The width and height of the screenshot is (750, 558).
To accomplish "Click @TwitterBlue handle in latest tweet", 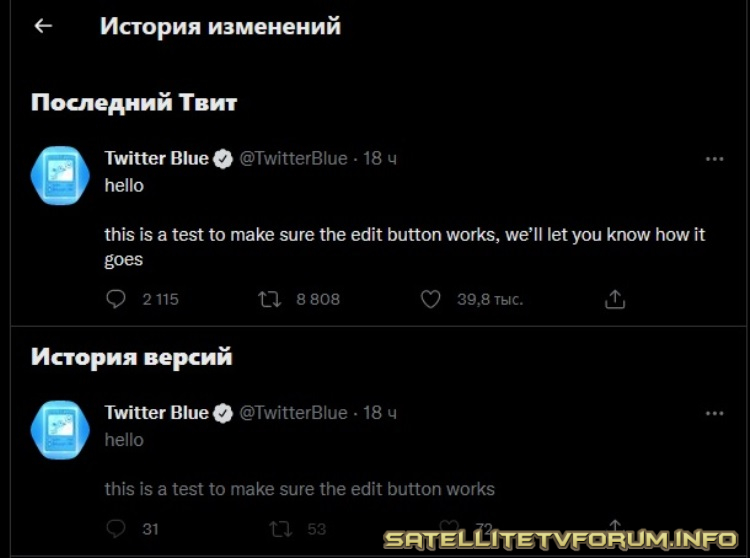I will point(293,158).
